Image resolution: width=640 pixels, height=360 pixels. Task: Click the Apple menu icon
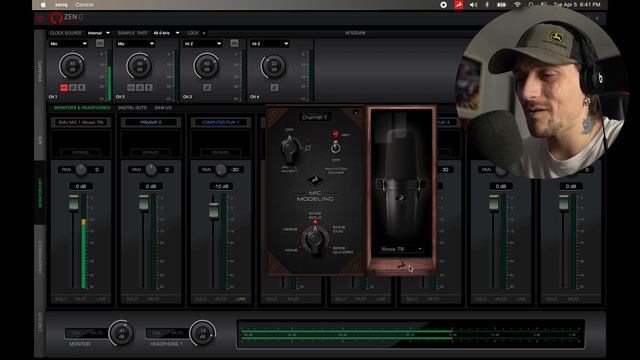click(x=44, y=5)
